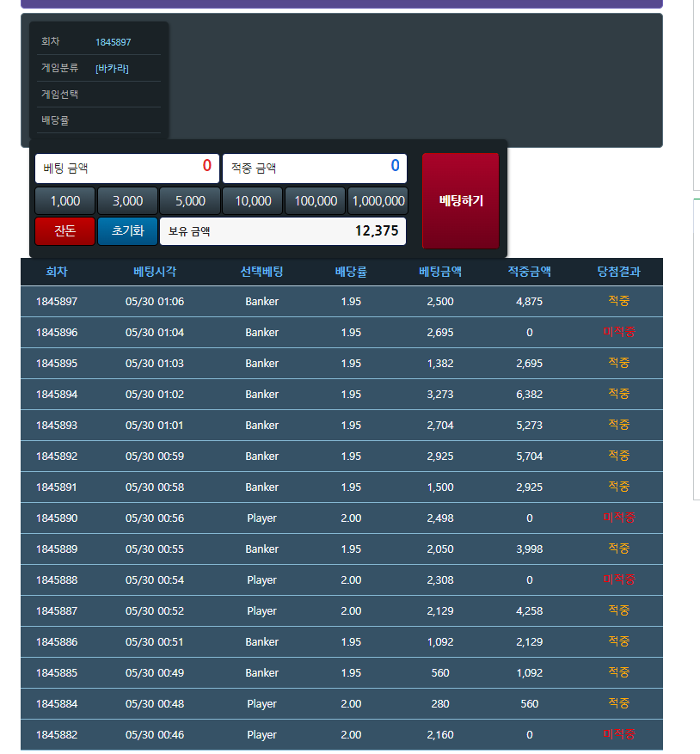Click the 2,160 bet amount cell
Screen dimensions: 700x754
(440, 735)
